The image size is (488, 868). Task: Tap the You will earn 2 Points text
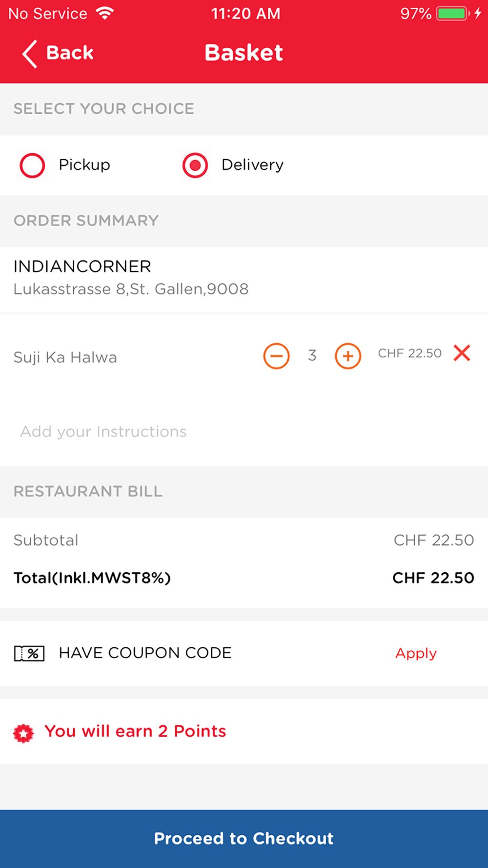pyautogui.click(x=135, y=731)
